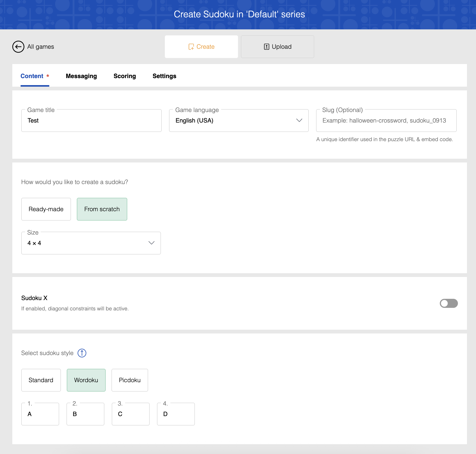The width and height of the screenshot is (476, 454).
Task: Switch to the Scoring tab
Action: click(x=125, y=76)
